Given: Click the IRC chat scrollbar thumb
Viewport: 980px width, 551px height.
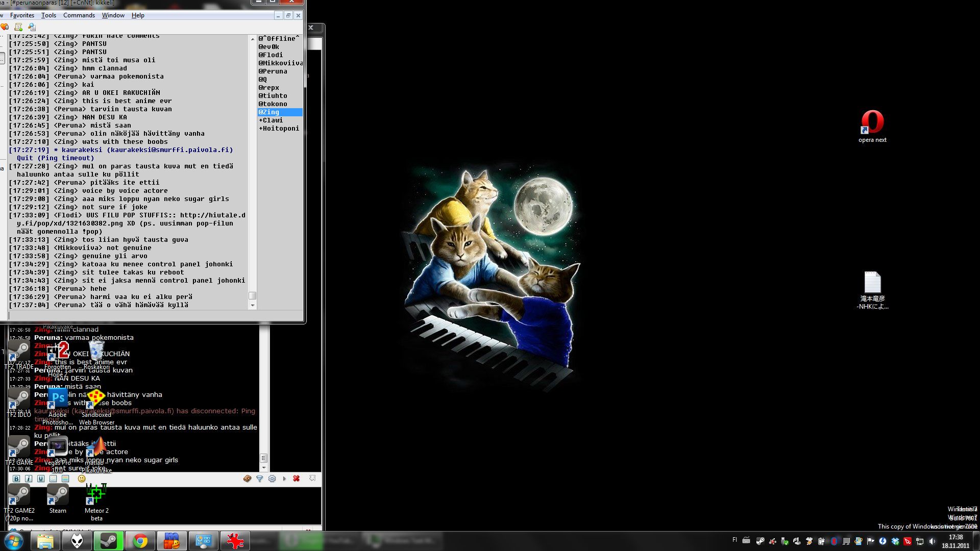Looking at the screenshot, I should coord(252,296).
